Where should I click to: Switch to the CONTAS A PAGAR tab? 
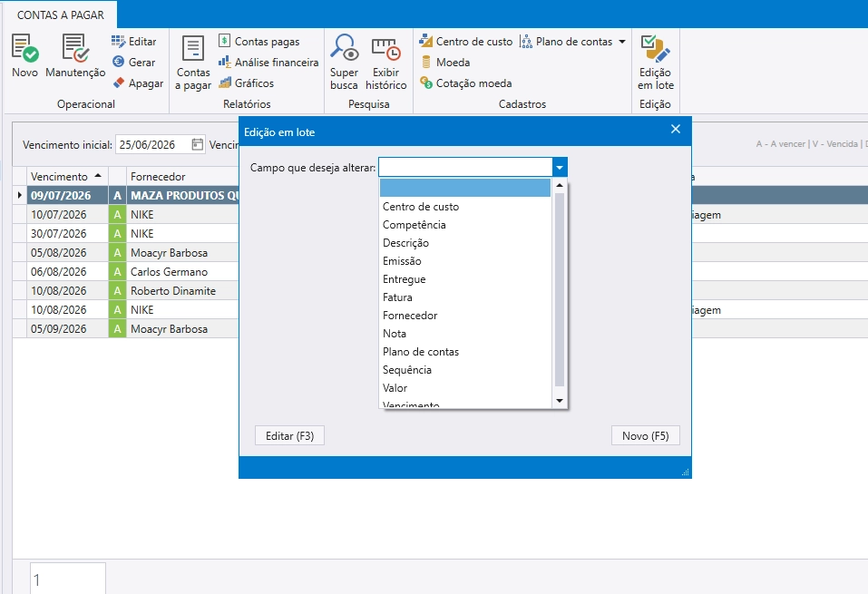pos(61,15)
